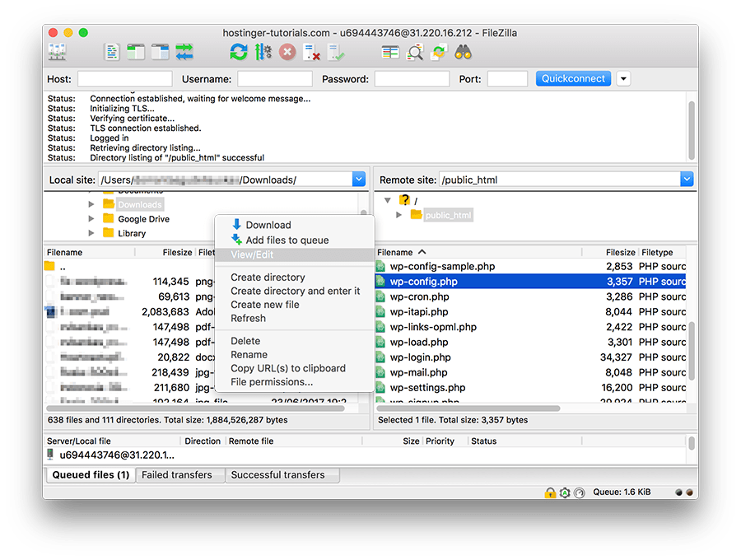The height and width of the screenshot is (560, 741).
Task: Toggle display of the message log
Action: click(113, 52)
